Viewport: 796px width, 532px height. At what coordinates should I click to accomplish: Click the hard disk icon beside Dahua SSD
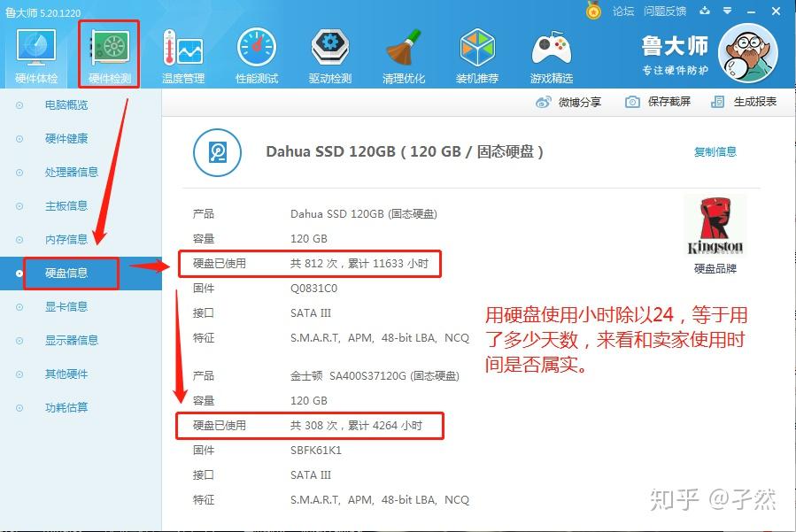pyautogui.click(x=217, y=152)
